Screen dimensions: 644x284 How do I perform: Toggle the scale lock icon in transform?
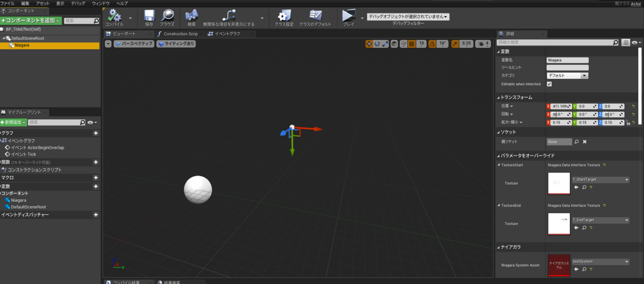point(627,122)
